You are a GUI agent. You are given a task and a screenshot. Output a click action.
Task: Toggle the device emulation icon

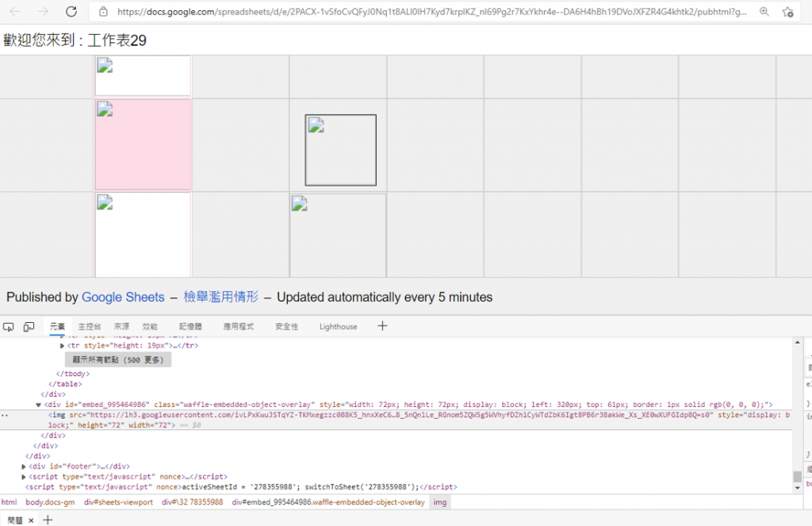pos(29,327)
